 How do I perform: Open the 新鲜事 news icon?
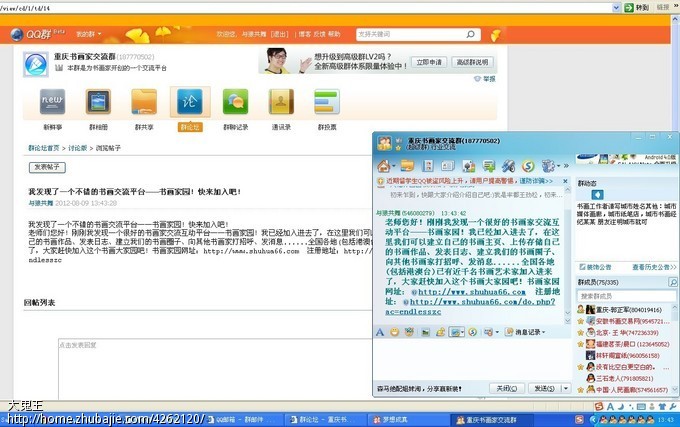tap(52, 102)
